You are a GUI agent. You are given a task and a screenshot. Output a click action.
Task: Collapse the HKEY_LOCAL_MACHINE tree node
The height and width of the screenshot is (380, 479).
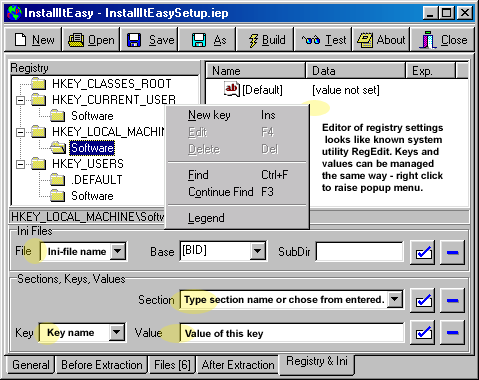click(x=21, y=132)
